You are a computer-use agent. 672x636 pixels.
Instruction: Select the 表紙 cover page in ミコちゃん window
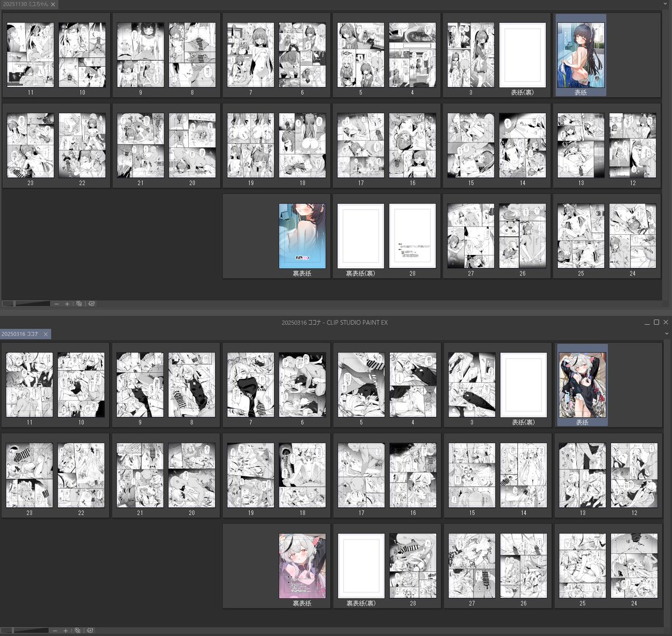coord(581,55)
